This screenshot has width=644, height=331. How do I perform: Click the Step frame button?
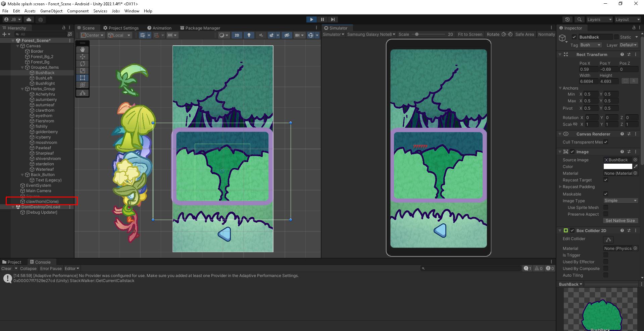click(333, 19)
